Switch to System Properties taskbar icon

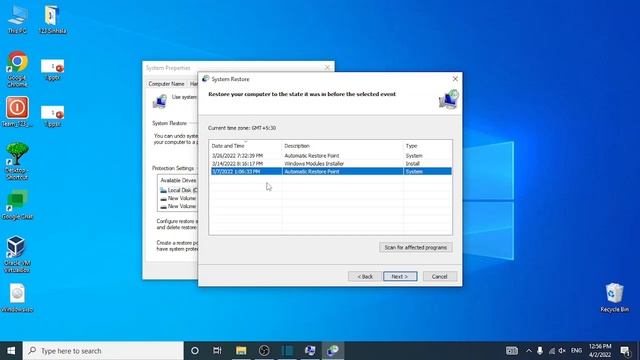(x=310, y=351)
